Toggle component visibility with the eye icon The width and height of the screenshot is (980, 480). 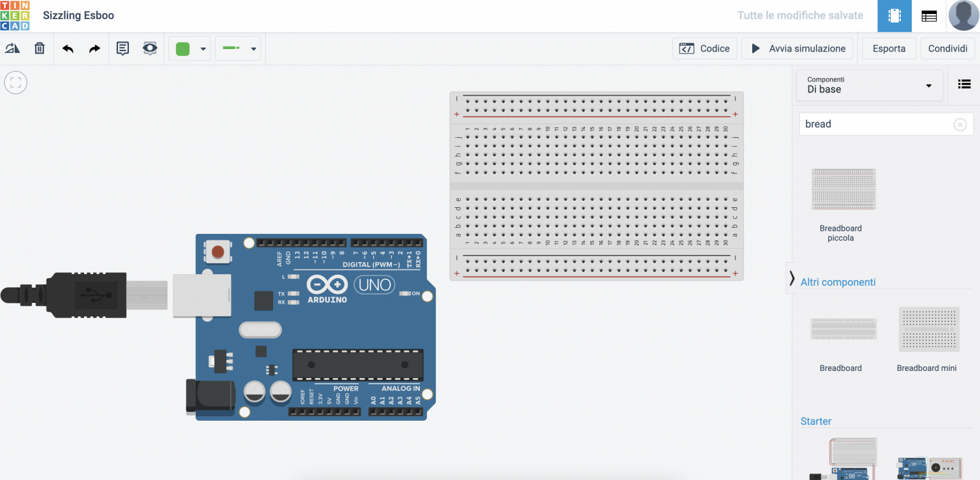tap(149, 48)
